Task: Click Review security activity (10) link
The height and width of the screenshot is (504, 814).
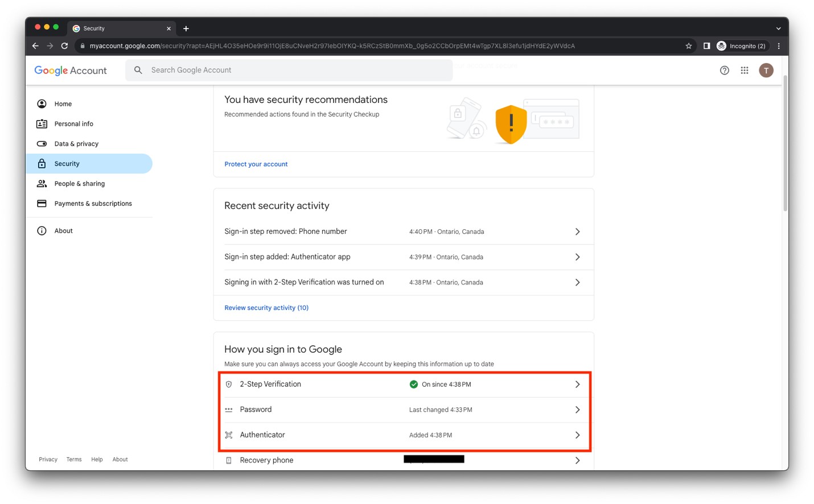Action: click(x=266, y=308)
